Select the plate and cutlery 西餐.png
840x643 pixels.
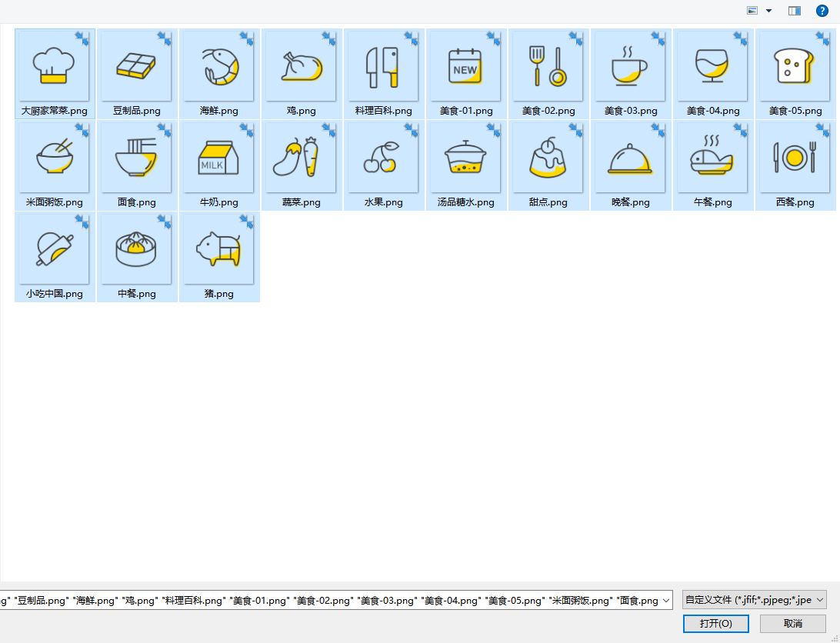(x=795, y=159)
